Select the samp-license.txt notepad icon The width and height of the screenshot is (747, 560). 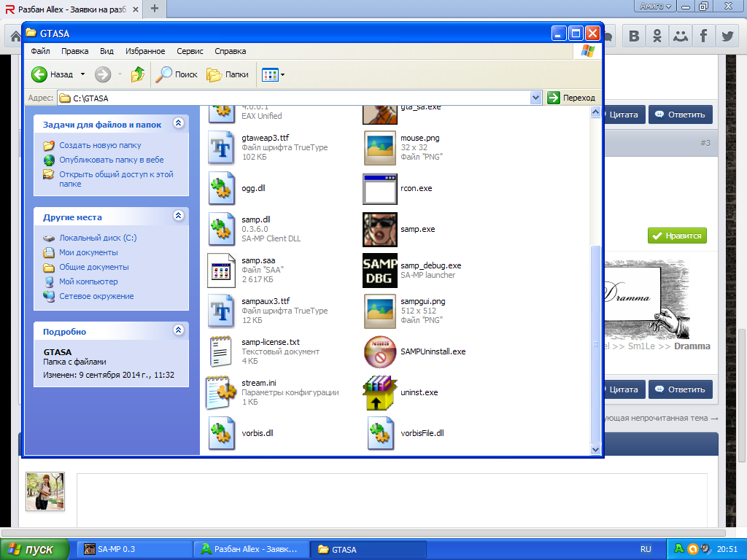(221, 352)
